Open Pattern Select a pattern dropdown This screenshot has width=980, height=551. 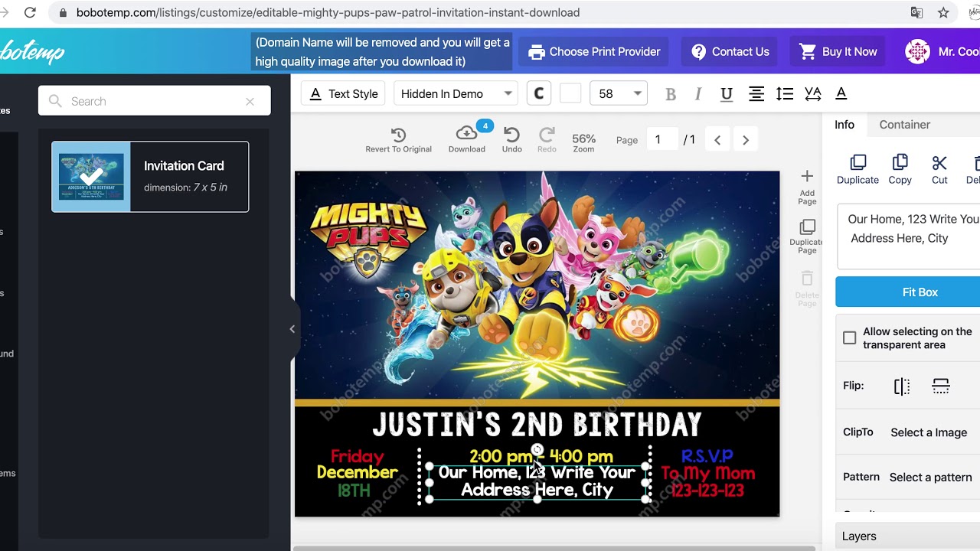(930, 477)
